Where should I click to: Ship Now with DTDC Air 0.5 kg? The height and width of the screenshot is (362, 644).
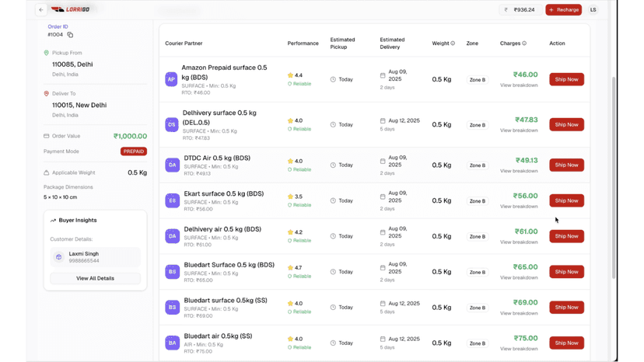click(x=566, y=165)
